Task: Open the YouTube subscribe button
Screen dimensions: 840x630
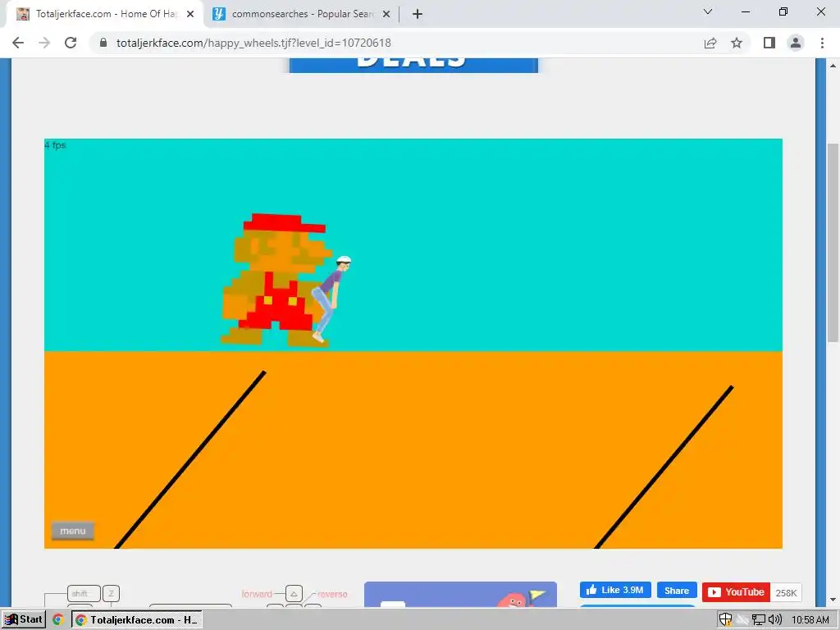Action: [736, 592]
